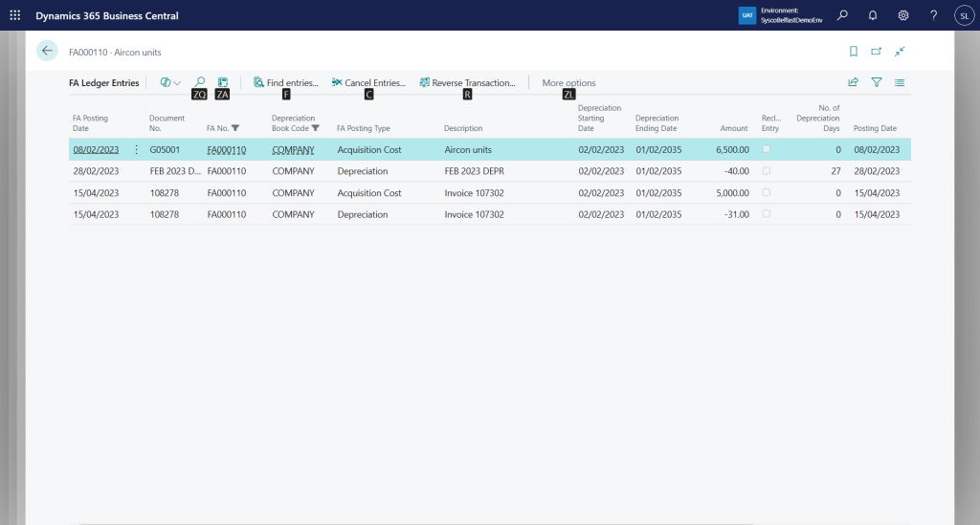This screenshot has width=980, height=525.
Task: Open the app launcher waffle menu
Action: pos(14,15)
